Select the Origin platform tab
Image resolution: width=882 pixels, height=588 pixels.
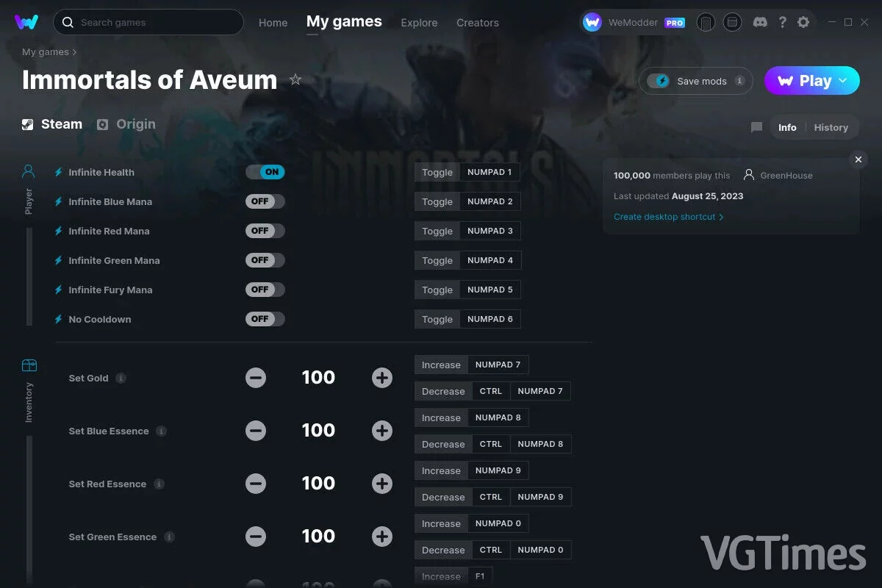[126, 124]
